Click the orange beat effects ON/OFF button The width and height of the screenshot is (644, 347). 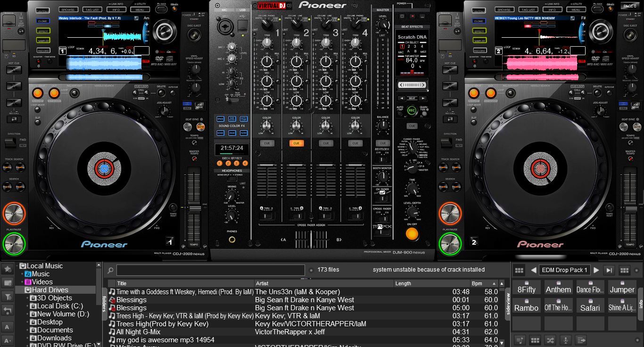[412, 233]
